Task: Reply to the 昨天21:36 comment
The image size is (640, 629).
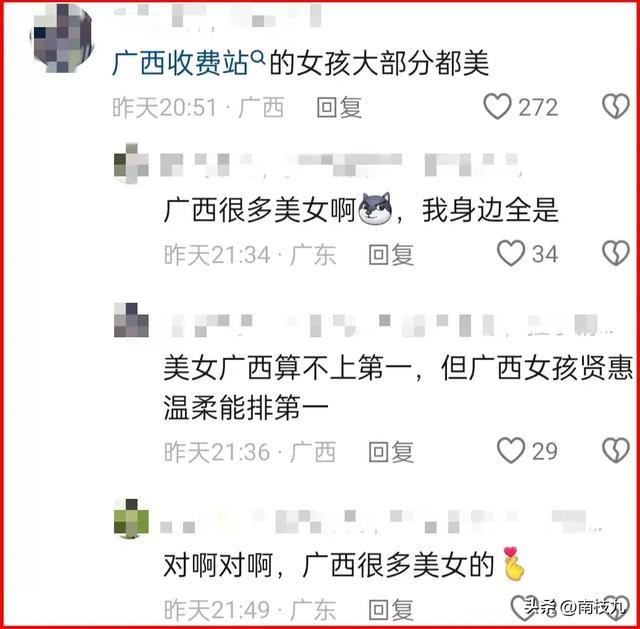Action: point(391,452)
